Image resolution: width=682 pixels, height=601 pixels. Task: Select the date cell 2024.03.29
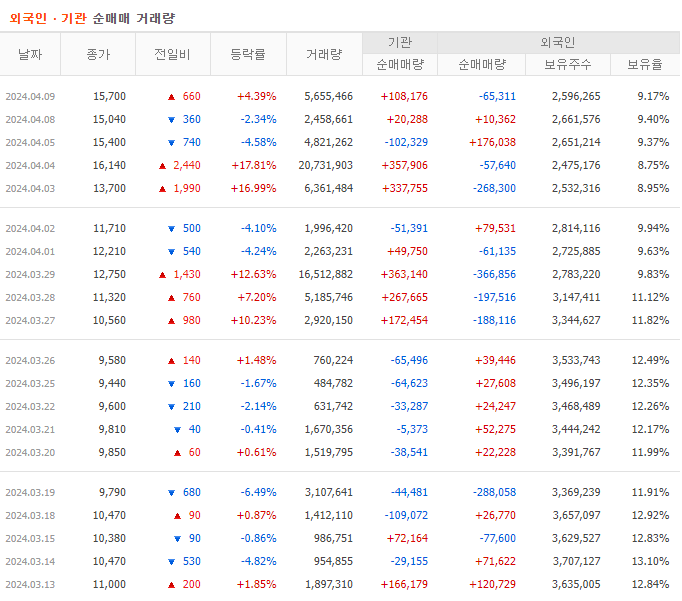click(30, 275)
